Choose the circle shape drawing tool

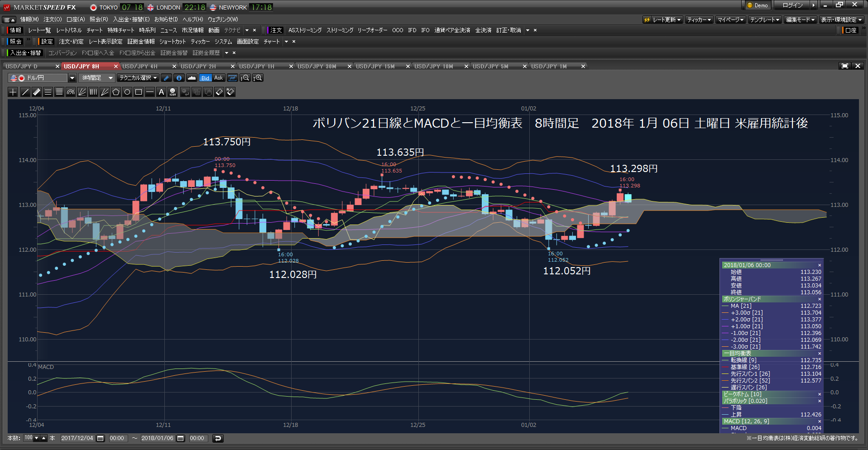click(127, 92)
